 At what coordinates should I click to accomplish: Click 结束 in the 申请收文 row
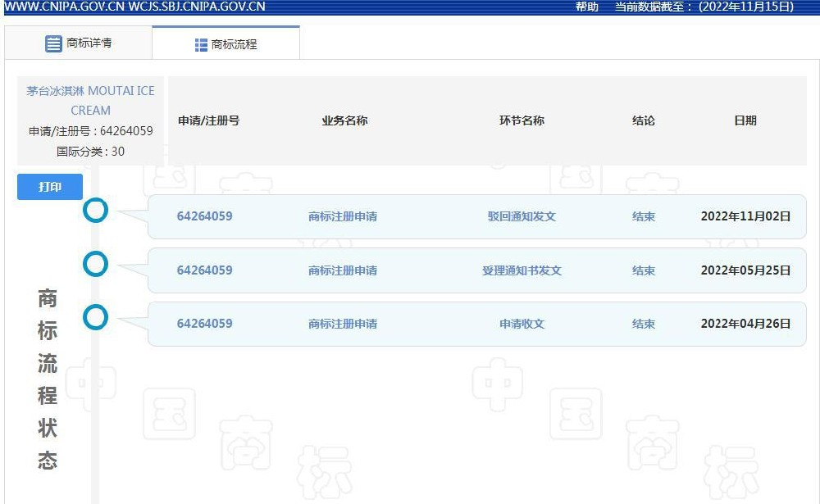[643, 324]
